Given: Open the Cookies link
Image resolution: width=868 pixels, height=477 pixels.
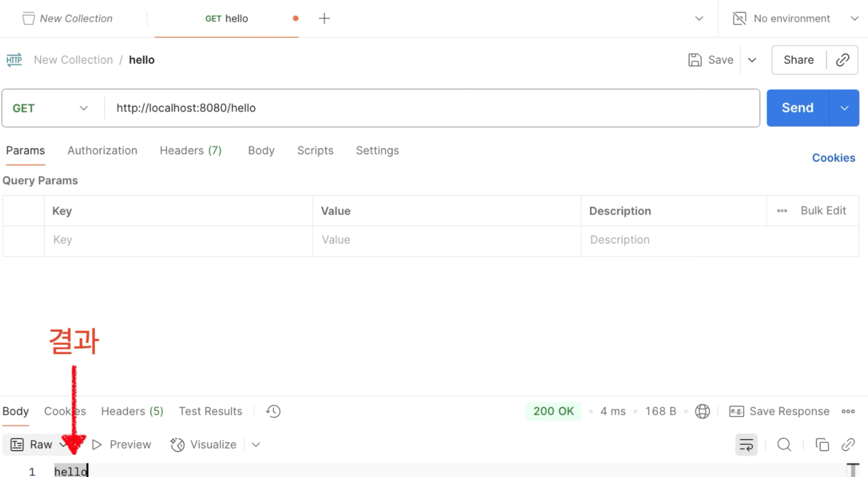Looking at the screenshot, I should click(833, 158).
